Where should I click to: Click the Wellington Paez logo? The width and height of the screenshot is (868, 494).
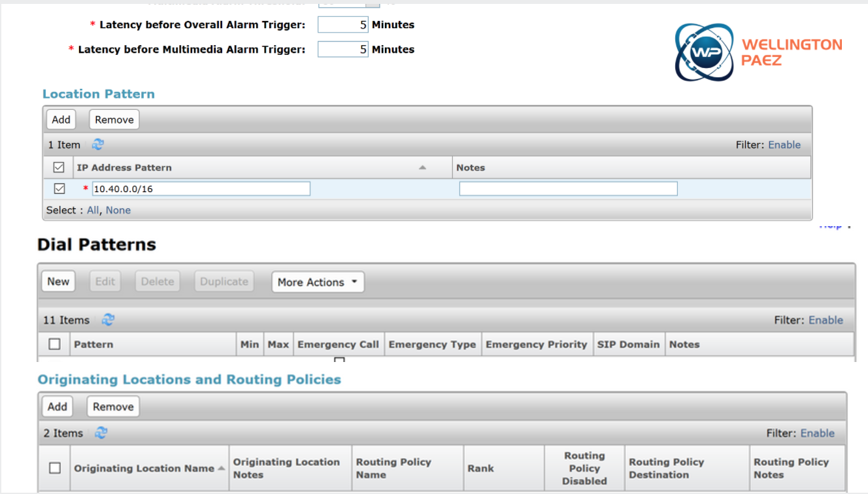tap(758, 52)
